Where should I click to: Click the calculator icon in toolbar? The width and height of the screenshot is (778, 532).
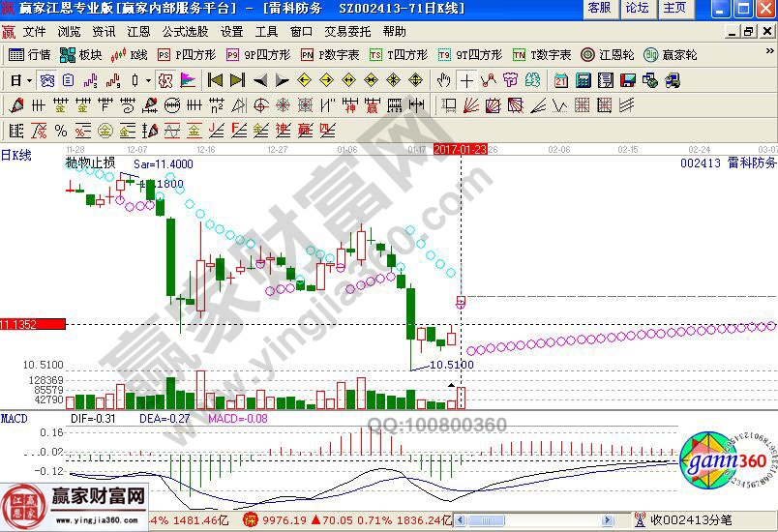(x=583, y=80)
